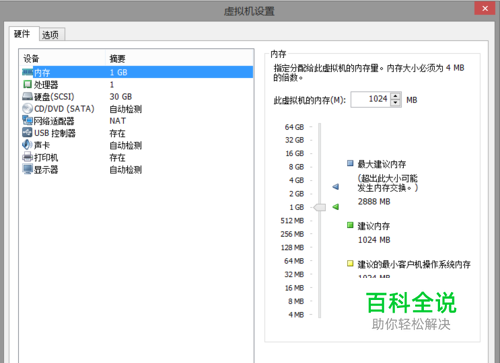The height and width of the screenshot is (363, 500).
Task: Click the 64 MB label on memory scale
Action: (294, 261)
